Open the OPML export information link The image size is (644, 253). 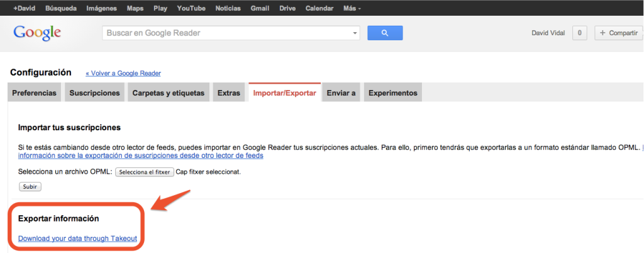(x=140, y=155)
